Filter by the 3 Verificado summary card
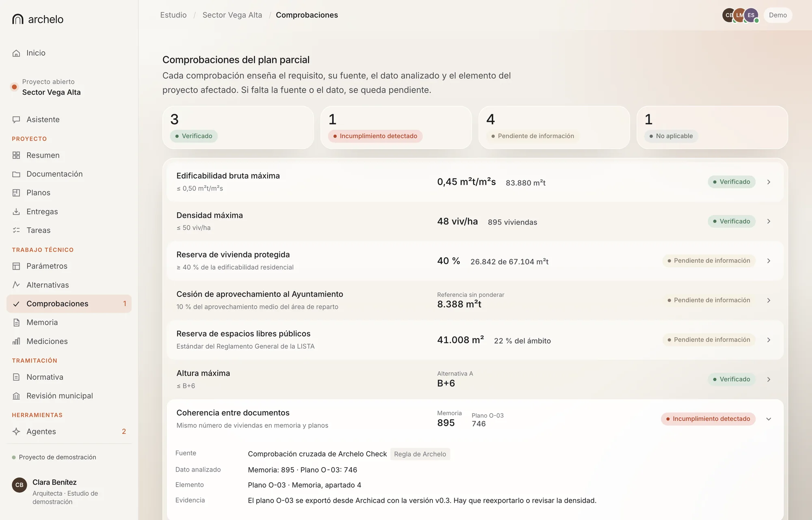This screenshot has width=812, height=520. tap(238, 128)
